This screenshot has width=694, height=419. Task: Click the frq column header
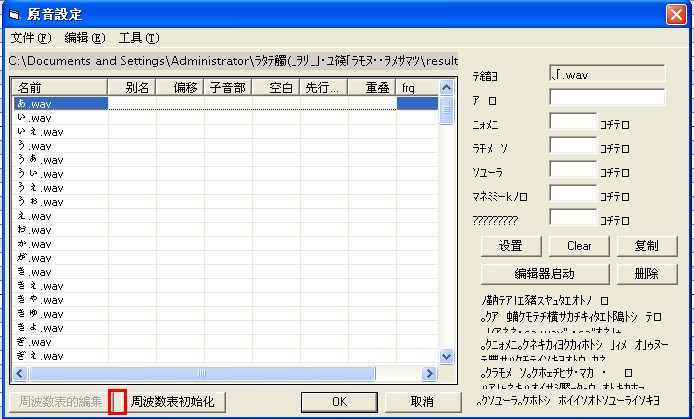(x=417, y=88)
